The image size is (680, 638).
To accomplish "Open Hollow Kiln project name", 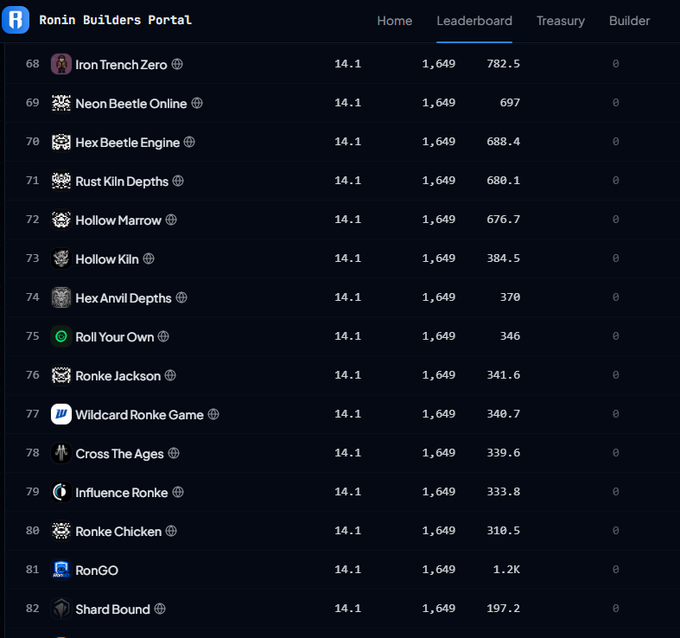I will [107, 259].
